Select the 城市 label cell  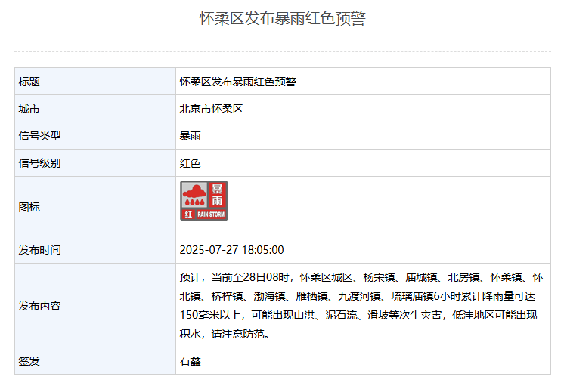[x=95, y=109]
